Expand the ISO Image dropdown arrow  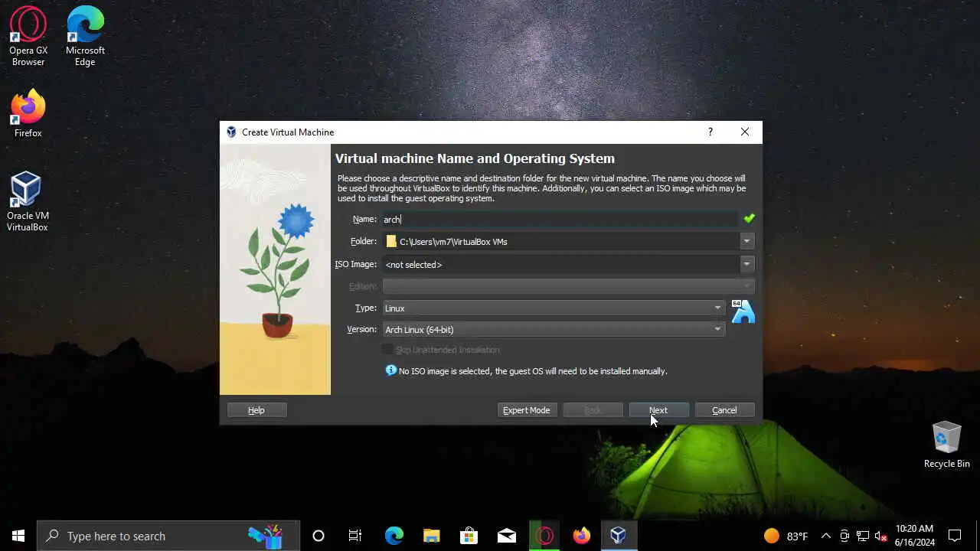click(746, 264)
